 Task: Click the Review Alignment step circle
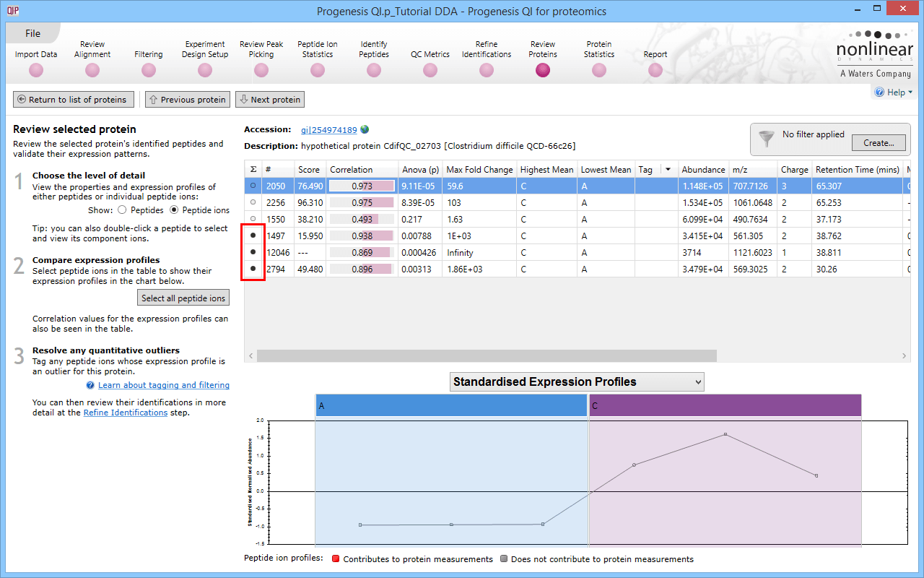tap(92, 70)
